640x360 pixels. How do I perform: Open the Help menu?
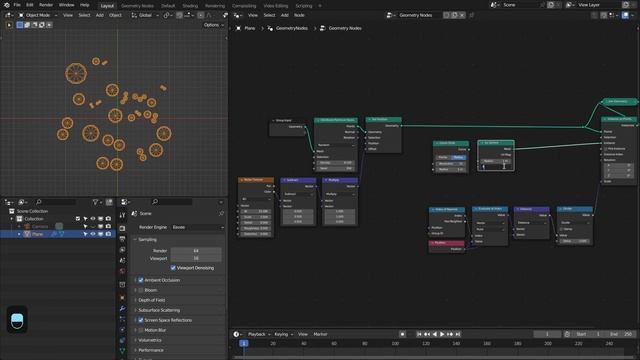point(84,5)
